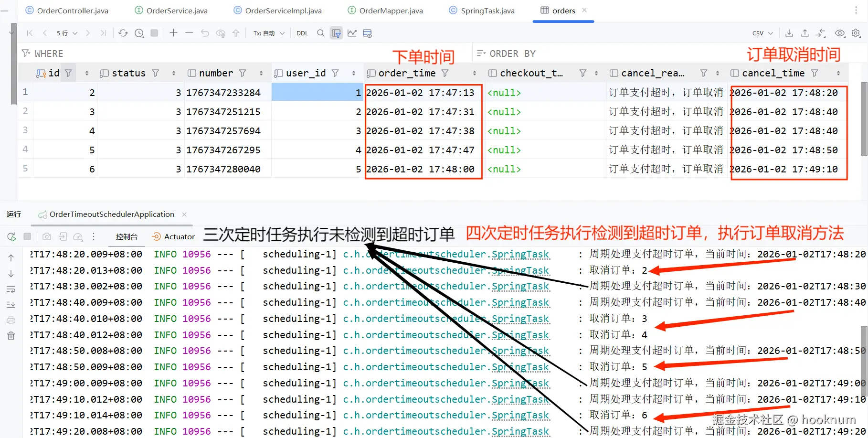Screen dimensions: 868x438
Task: Close the orders editor tab
Action: (584, 10)
